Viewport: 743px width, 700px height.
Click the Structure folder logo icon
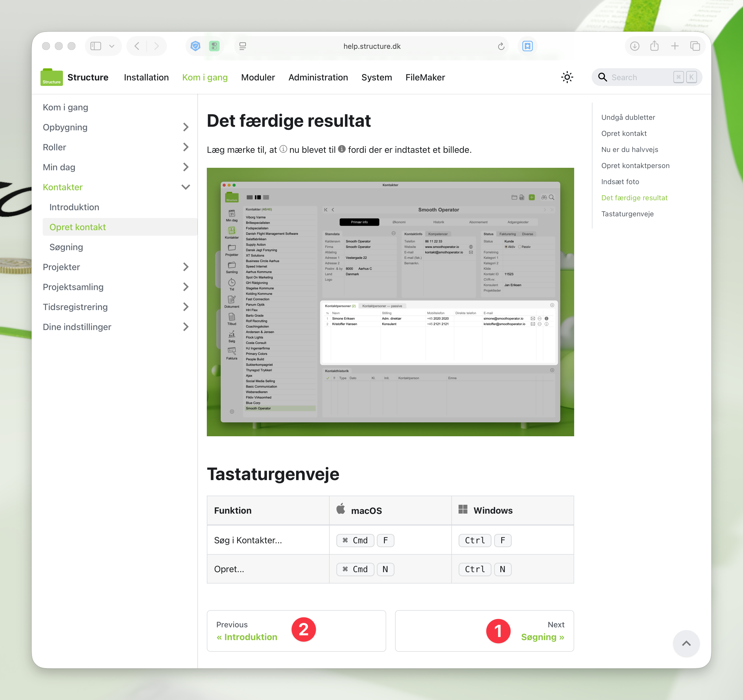(x=51, y=77)
